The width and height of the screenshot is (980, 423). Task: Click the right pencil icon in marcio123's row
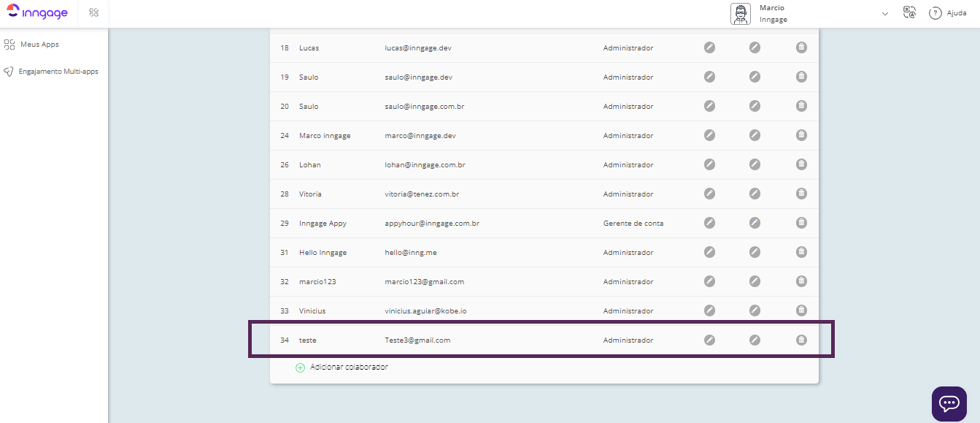click(755, 281)
